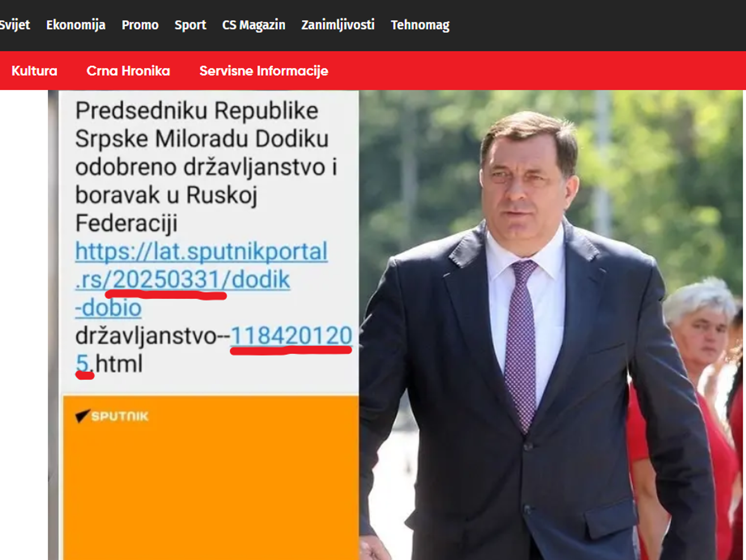Open the Sport menu item

(190, 25)
